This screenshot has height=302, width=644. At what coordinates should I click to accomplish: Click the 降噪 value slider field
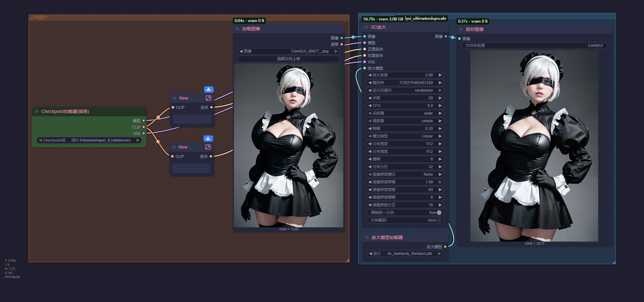point(404,129)
